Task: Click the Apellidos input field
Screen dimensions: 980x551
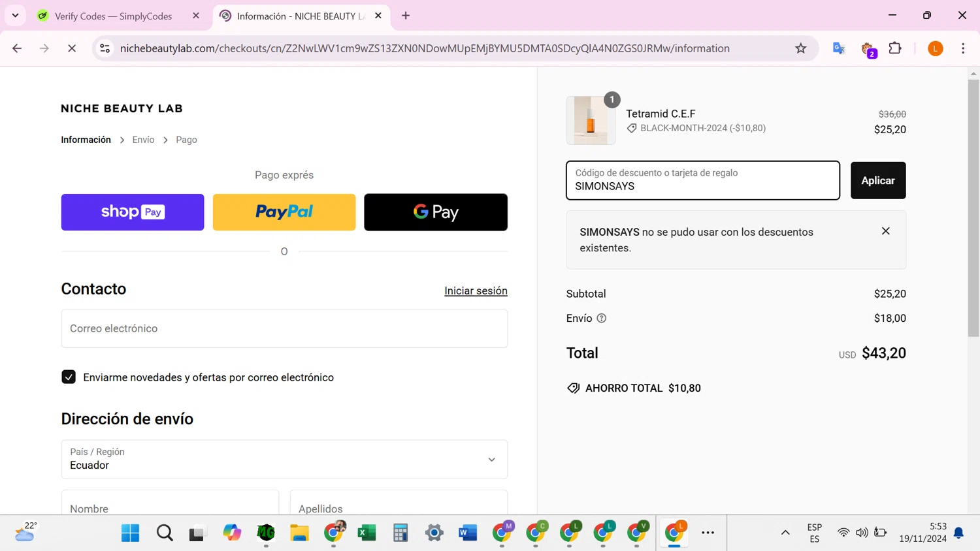Action: [399, 503]
